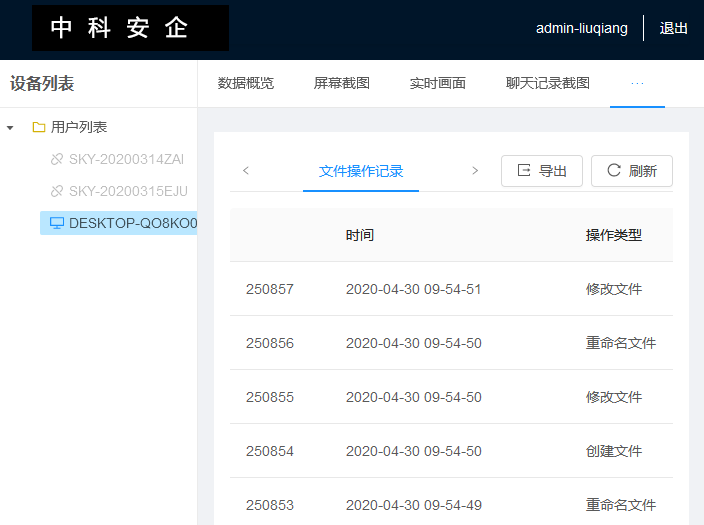Click the 刷新 refresh button
This screenshot has height=525, width=704.
[x=632, y=171]
